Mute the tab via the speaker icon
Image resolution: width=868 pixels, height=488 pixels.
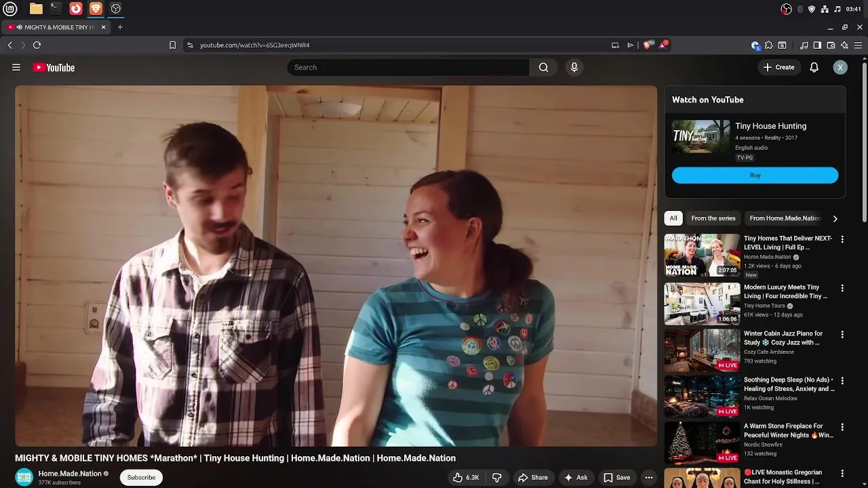tap(19, 27)
